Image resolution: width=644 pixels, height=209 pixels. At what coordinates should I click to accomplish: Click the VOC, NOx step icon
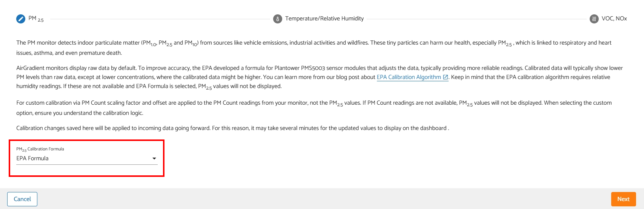point(594,19)
